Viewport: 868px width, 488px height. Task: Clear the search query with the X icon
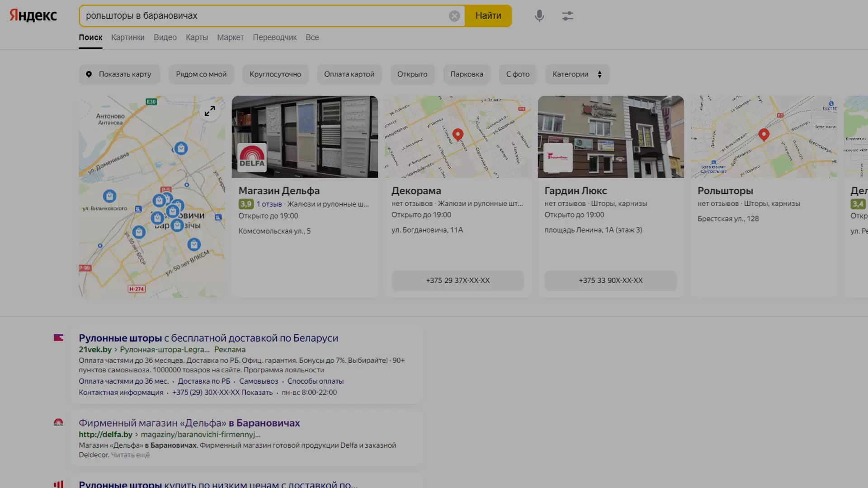click(454, 16)
